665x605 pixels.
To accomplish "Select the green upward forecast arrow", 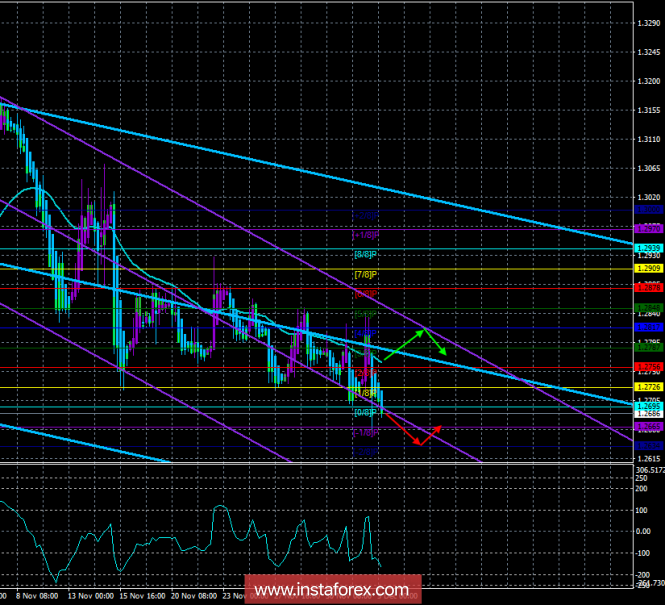I will 404,346.
